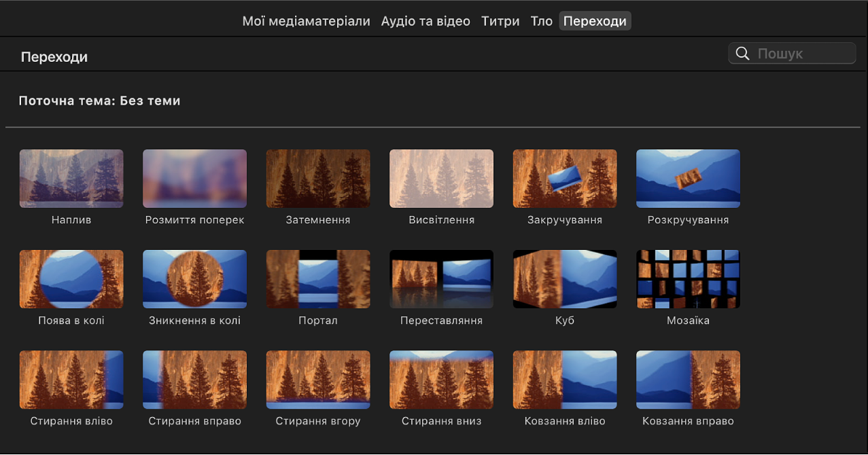This screenshot has height=455, width=868.
Task: Click the Зникнення в колі label
Action: 194,321
